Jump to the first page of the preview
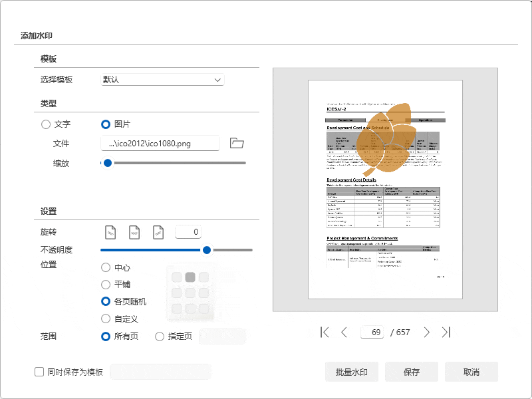This screenshot has height=399, width=532. pos(325,332)
